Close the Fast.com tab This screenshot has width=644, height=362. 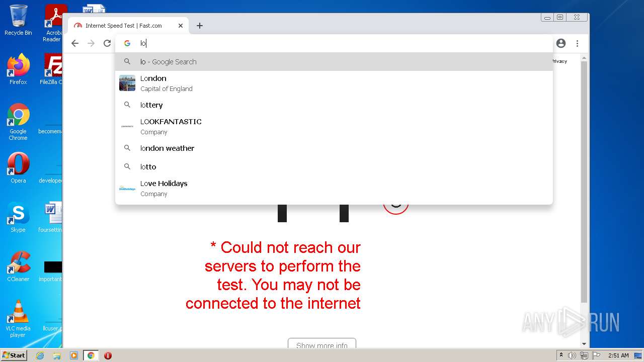tap(181, 26)
